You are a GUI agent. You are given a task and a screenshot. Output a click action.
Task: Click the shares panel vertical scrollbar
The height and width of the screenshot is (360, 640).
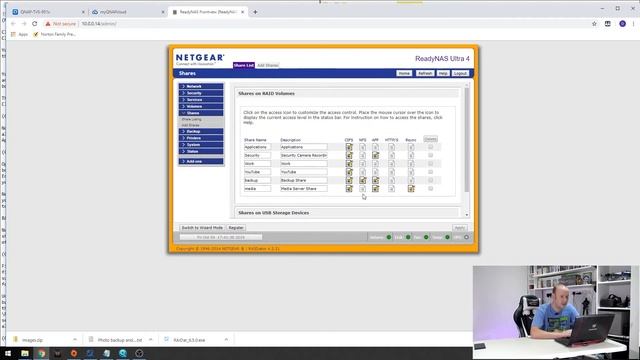tap(467, 139)
